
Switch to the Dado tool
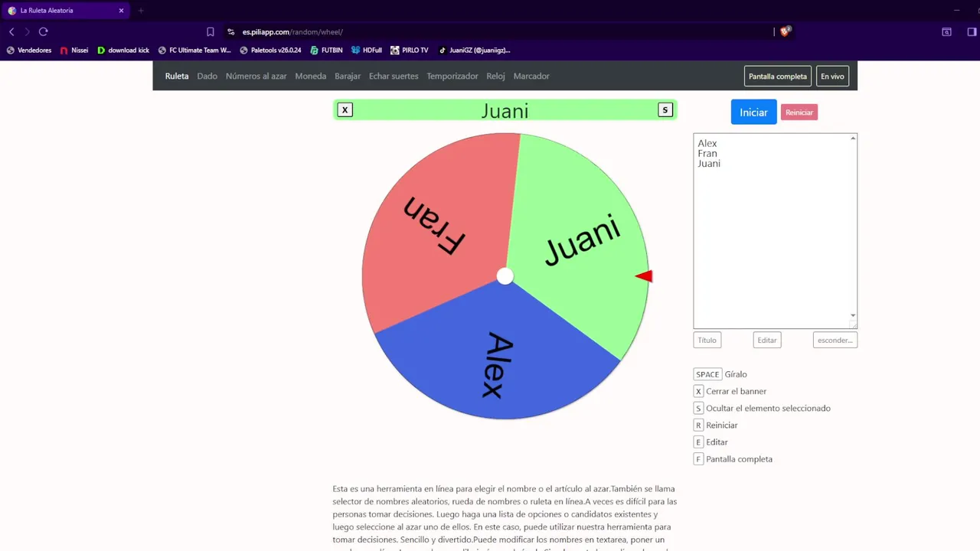207,76
